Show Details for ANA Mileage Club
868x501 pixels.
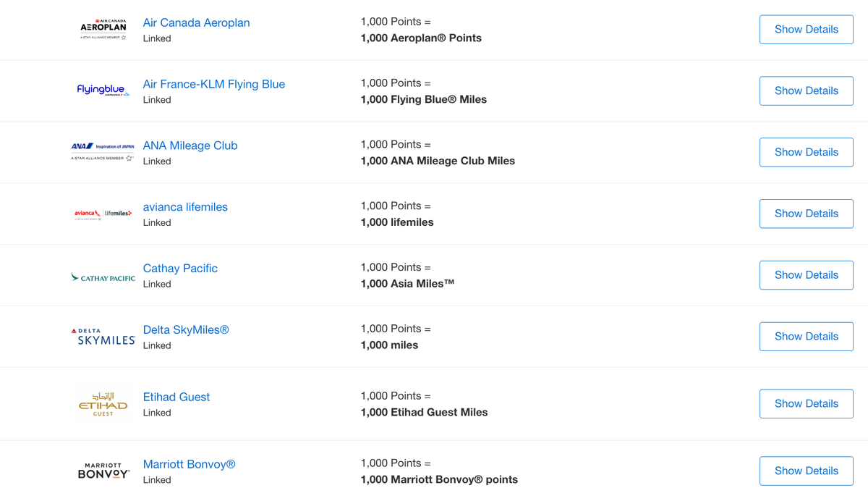click(x=806, y=153)
